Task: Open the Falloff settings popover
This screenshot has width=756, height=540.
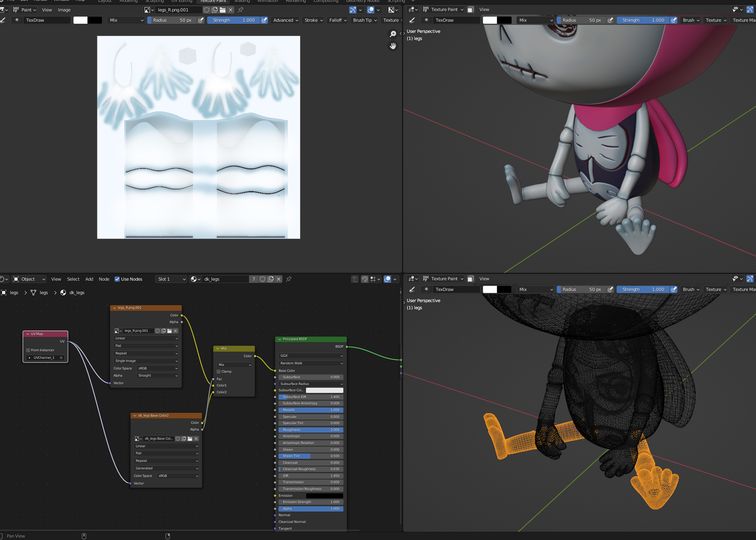Action: (338, 20)
